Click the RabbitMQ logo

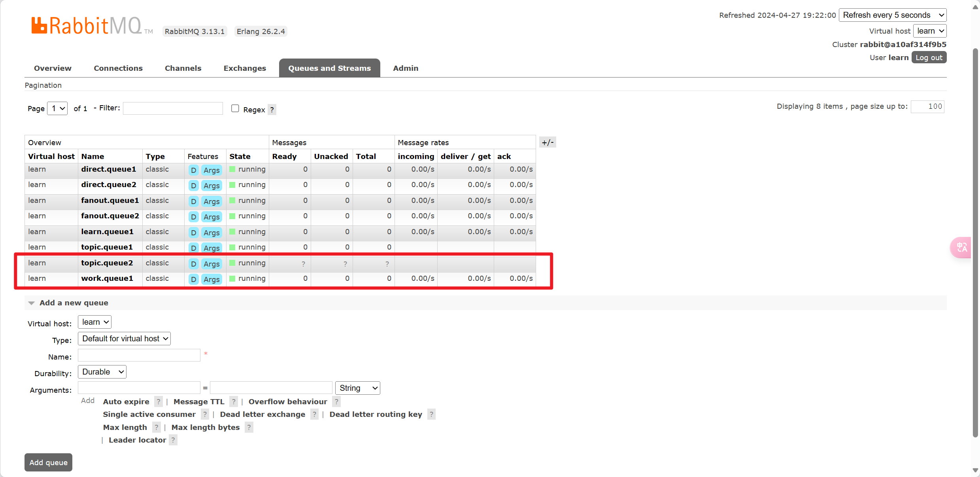(x=87, y=26)
